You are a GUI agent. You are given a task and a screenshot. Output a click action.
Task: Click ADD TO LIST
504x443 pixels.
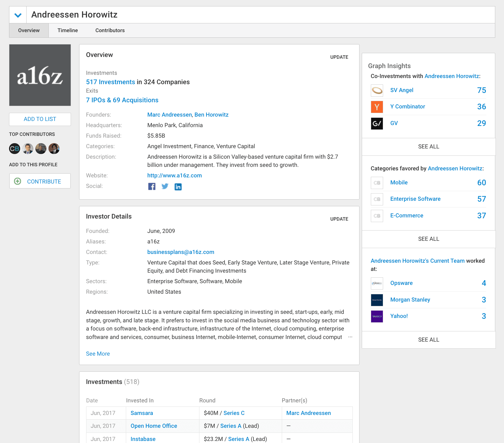(x=40, y=119)
